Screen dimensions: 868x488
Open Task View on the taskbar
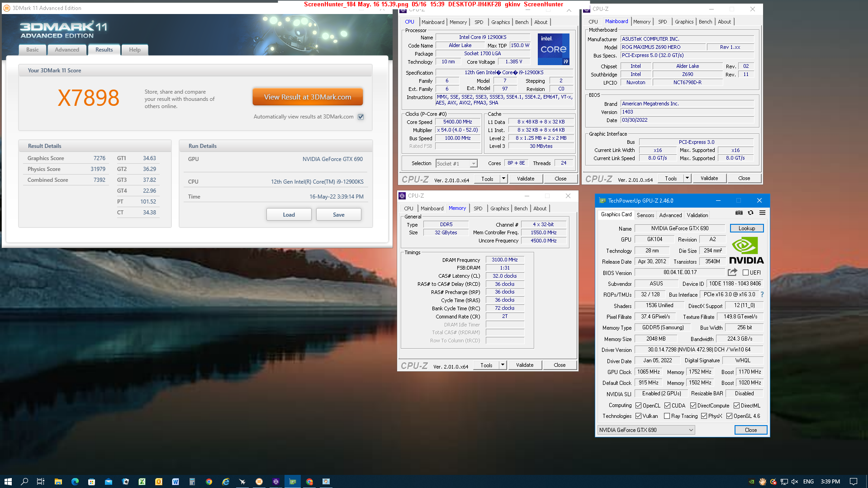point(41,481)
